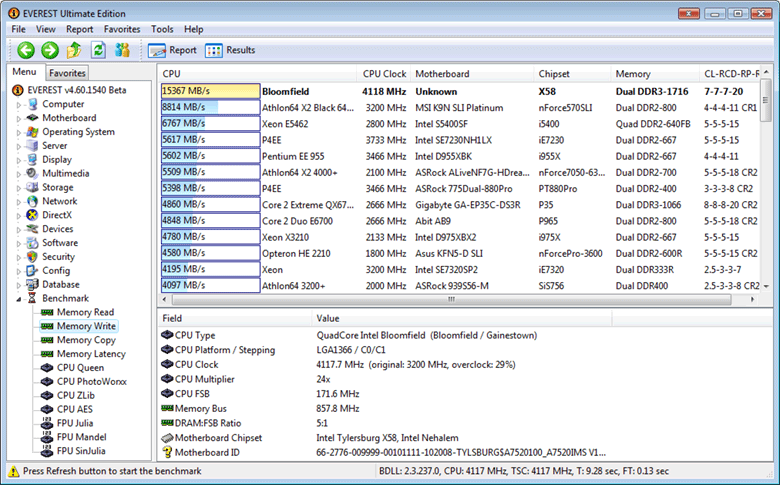Select the Config icon in tree

pos(32,271)
